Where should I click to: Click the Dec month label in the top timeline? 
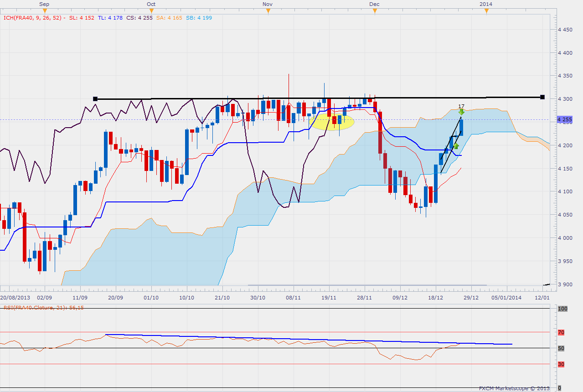tap(375, 4)
